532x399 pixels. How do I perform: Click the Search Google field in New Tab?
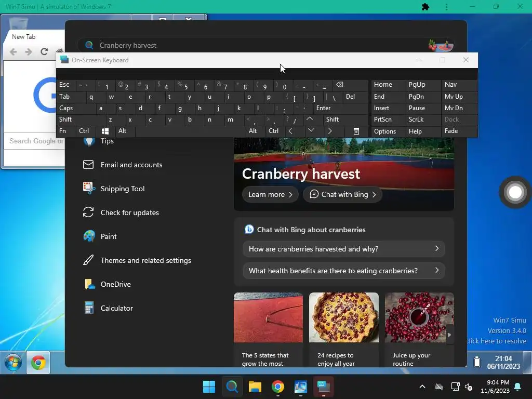tap(35, 141)
